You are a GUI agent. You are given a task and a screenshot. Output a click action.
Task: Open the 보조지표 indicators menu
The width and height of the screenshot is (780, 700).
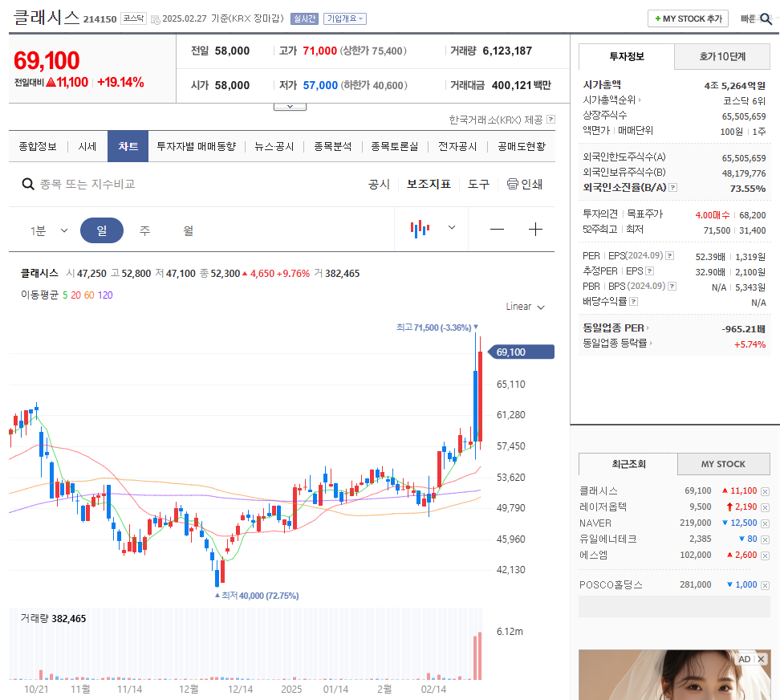pyautogui.click(x=429, y=184)
